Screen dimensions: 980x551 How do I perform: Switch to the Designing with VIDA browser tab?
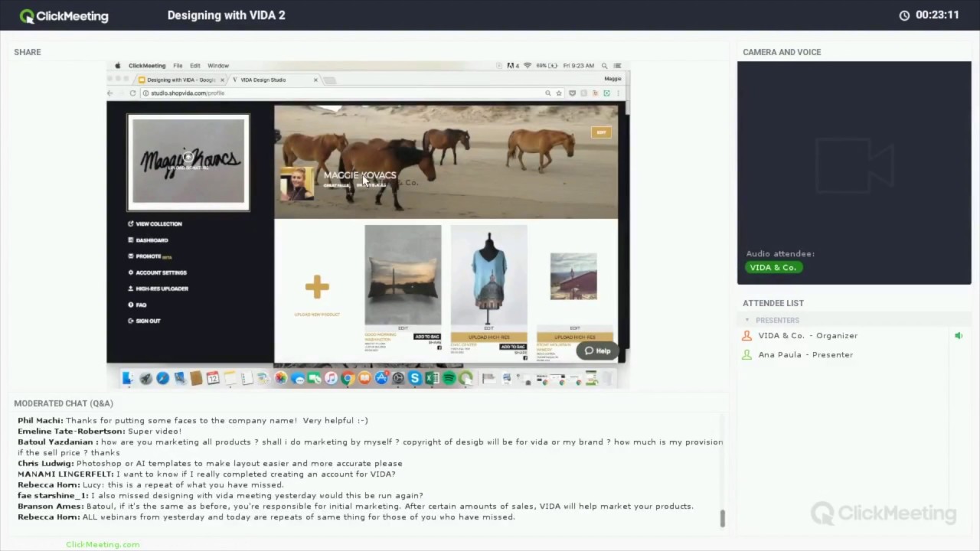coord(181,80)
